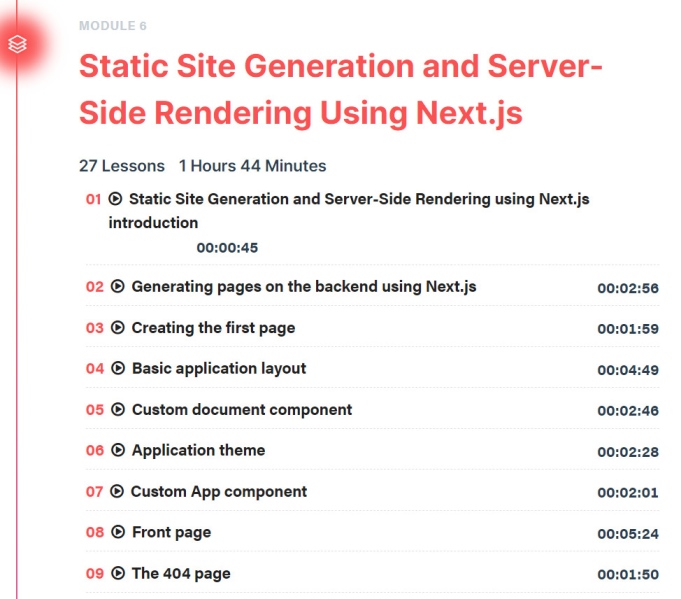Click lesson number 08
This screenshot has width=681, height=599.
(x=95, y=532)
